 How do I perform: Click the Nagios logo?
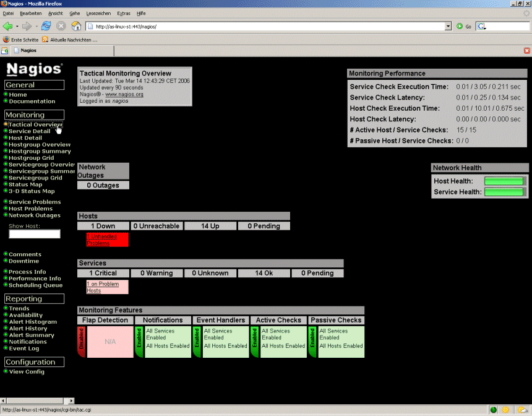[34, 69]
